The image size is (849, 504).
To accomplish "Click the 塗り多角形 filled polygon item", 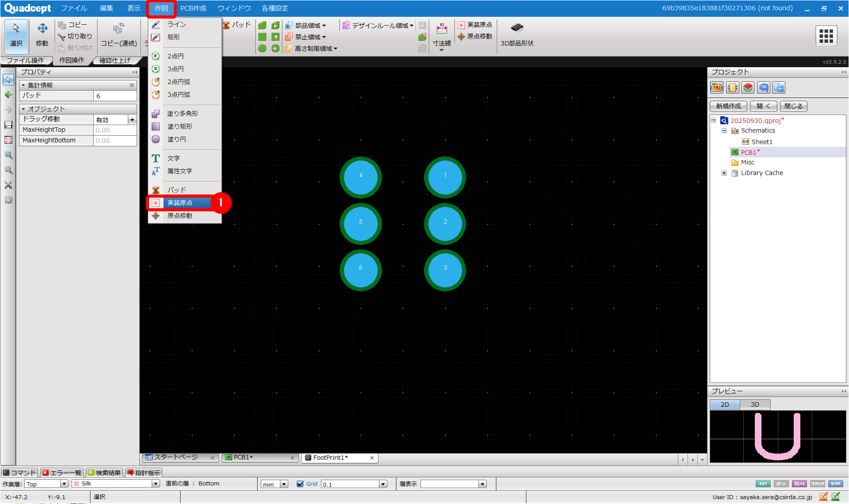I will point(182,114).
